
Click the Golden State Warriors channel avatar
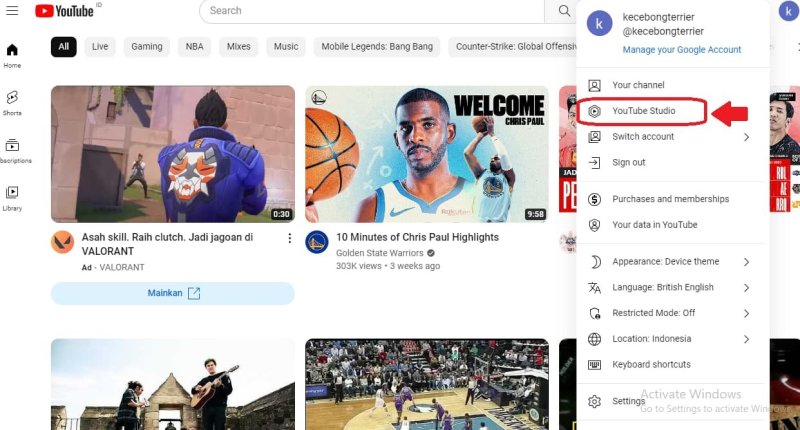(317, 242)
